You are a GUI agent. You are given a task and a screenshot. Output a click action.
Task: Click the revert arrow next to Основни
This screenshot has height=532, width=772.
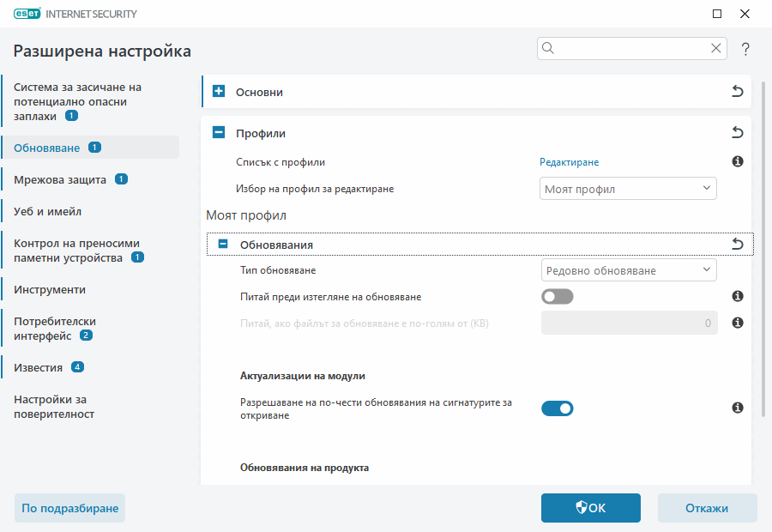[737, 91]
